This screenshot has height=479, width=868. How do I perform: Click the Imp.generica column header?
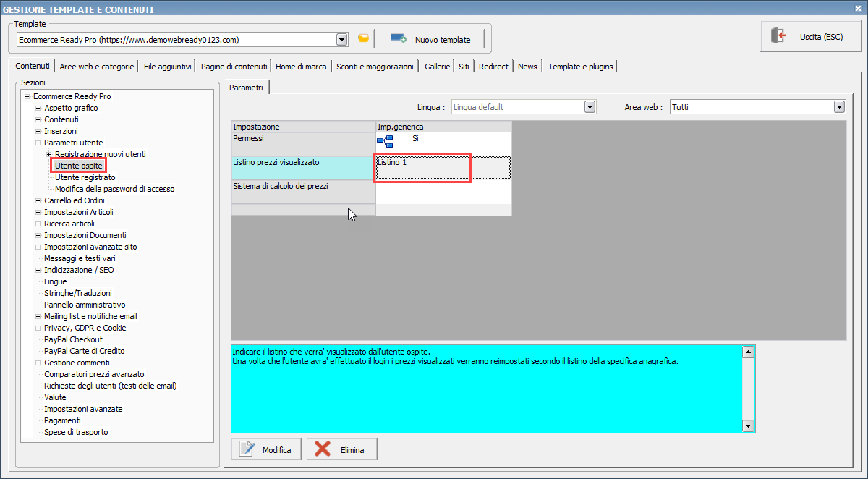coord(443,127)
